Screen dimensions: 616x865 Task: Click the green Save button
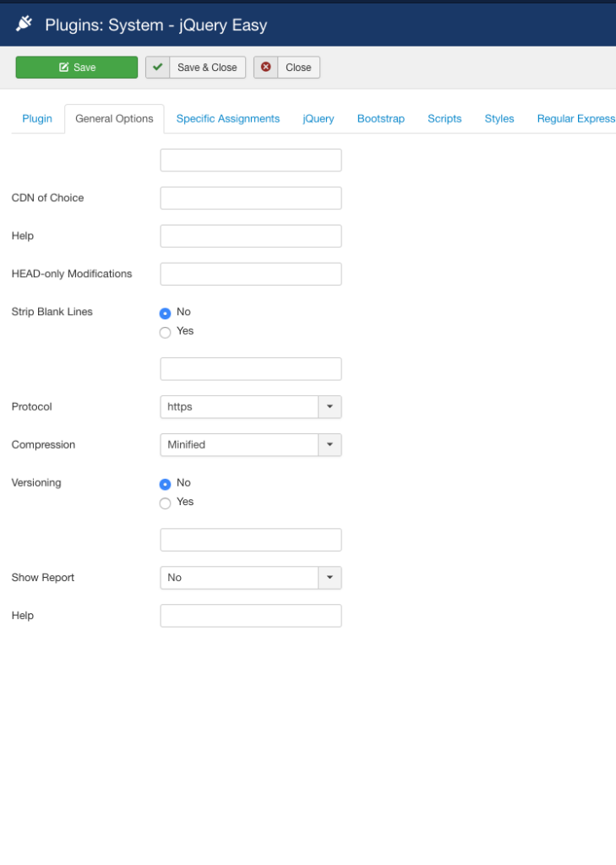[x=77, y=68]
